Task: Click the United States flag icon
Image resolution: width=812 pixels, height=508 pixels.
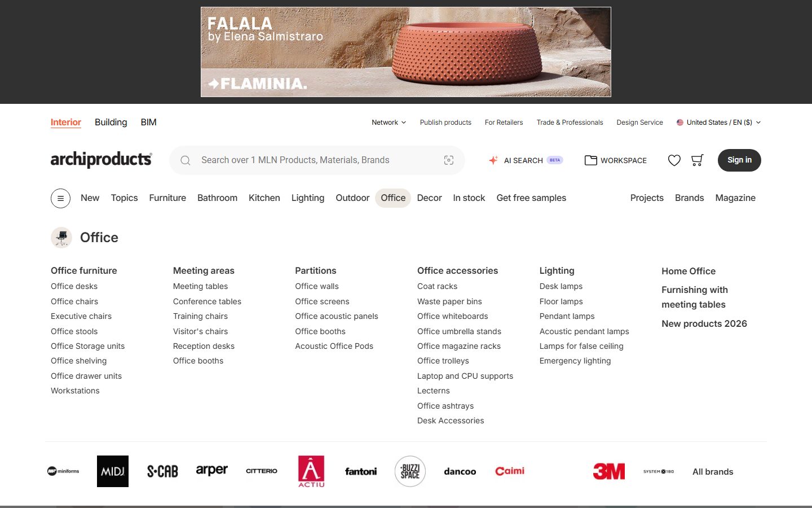Action: pyautogui.click(x=680, y=122)
